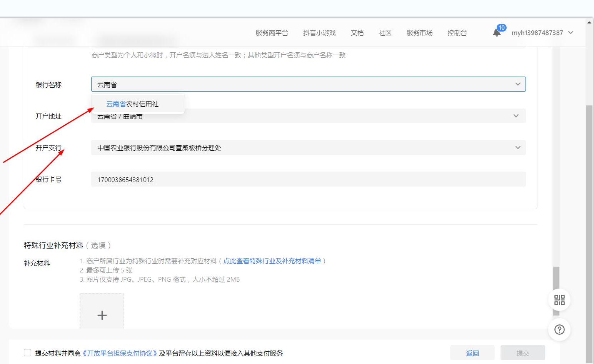Check the agreement checkbox for submitting materials
This screenshot has height=364, width=594.
click(28, 353)
